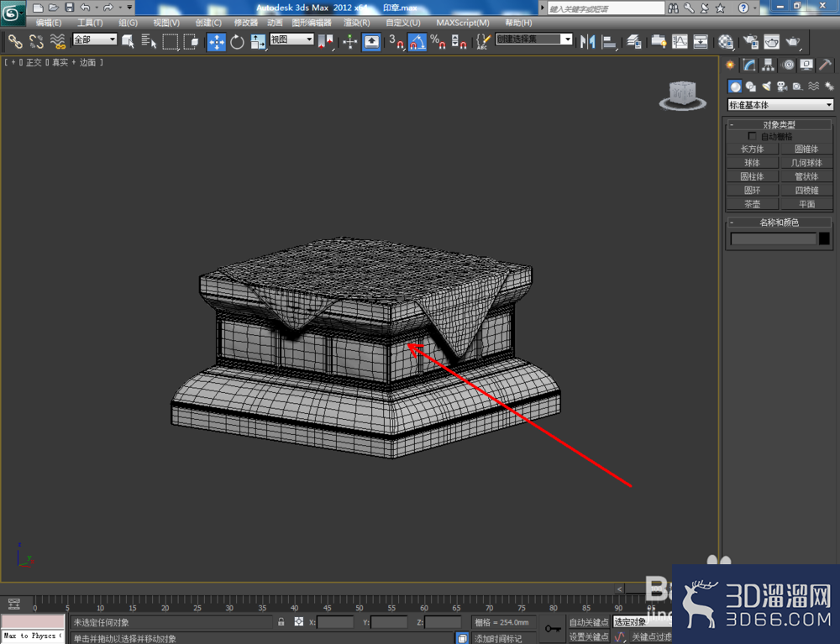Screen dimensions: 840x644
Task: Select the Lights category icon
Action: point(767,86)
